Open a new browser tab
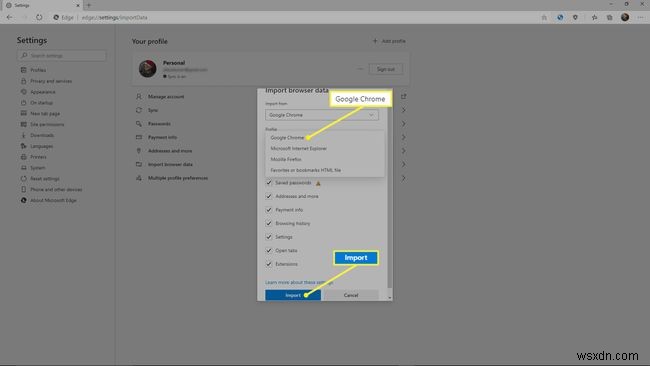The height and width of the screenshot is (366, 650). coord(89,5)
